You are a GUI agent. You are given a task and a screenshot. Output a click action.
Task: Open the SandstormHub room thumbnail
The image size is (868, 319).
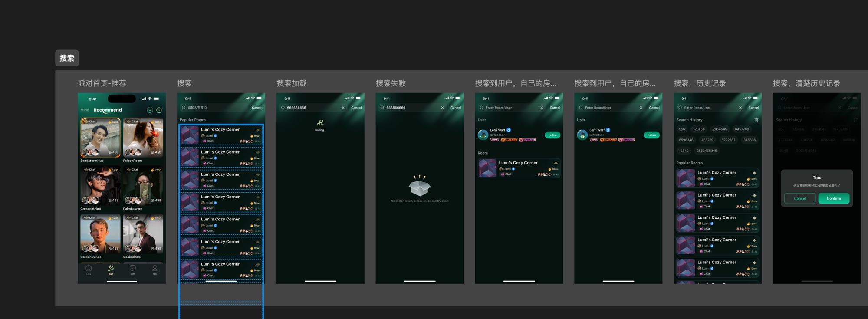pos(100,138)
